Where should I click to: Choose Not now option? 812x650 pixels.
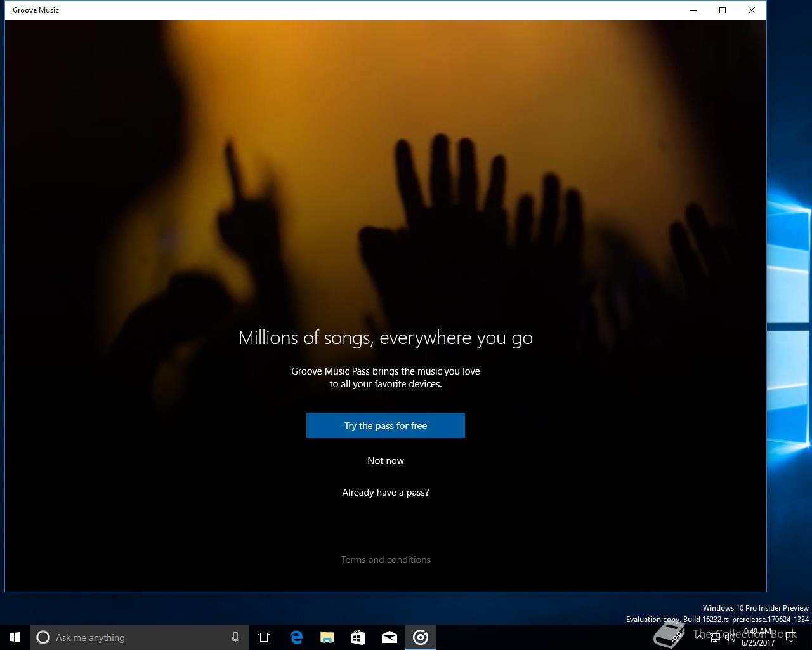coord(386,461)
